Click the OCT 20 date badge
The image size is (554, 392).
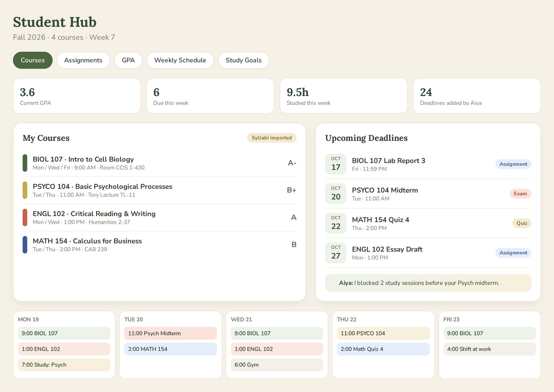(x=336, y=194)
